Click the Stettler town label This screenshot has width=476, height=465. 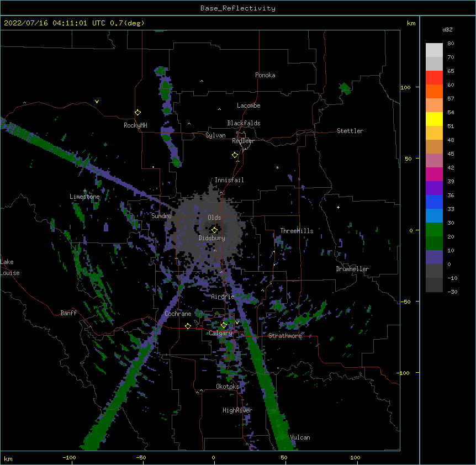[x=350, y=131]
